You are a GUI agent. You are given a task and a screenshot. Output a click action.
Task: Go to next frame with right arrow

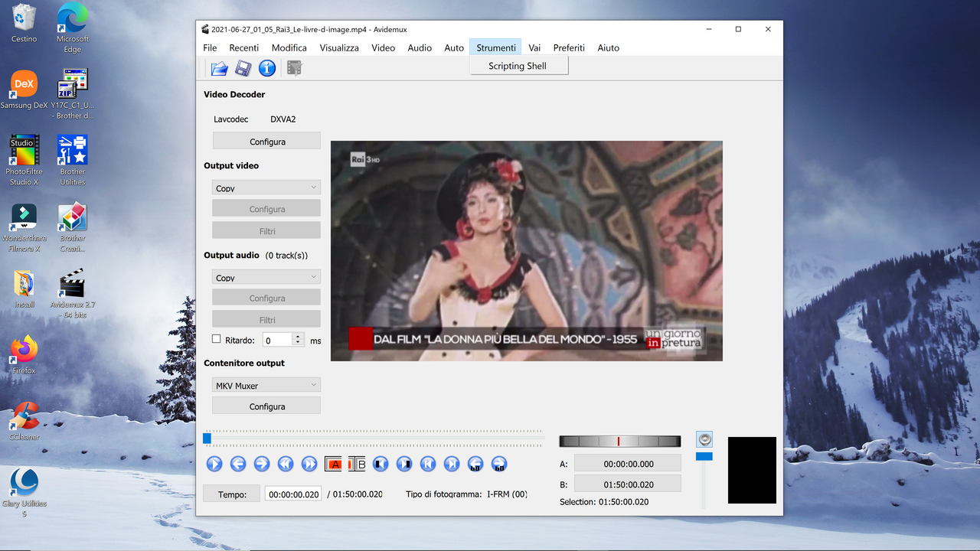(262, 464)
